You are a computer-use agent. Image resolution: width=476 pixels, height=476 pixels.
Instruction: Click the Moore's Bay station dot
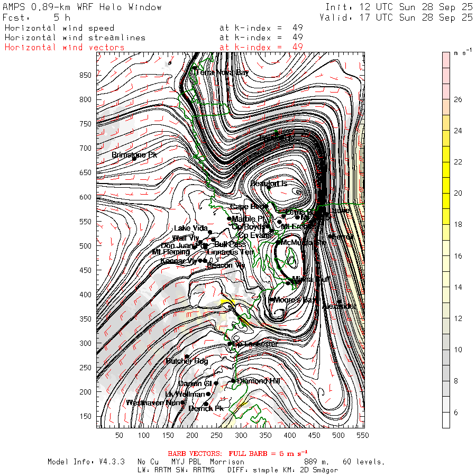tap(272, 300)
